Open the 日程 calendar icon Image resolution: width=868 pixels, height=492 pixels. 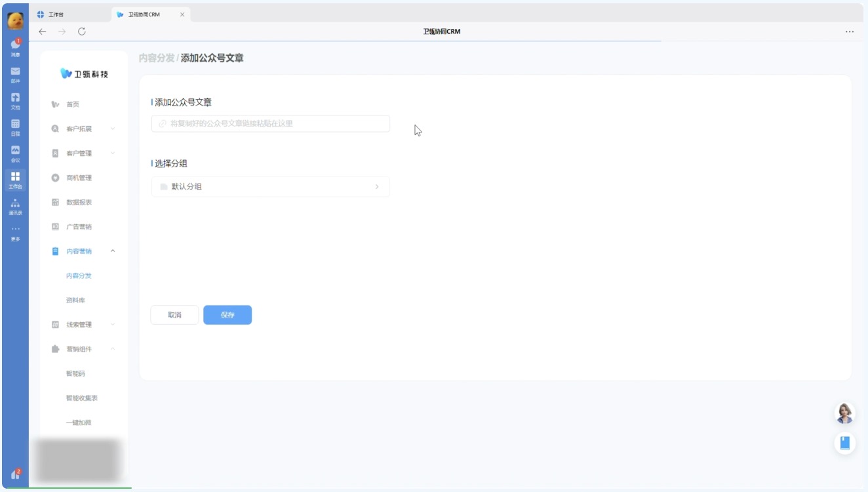point(15,125)
